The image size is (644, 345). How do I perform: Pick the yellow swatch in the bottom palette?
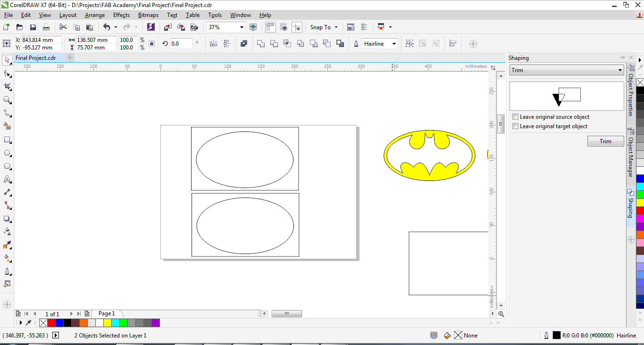(107, 323)
